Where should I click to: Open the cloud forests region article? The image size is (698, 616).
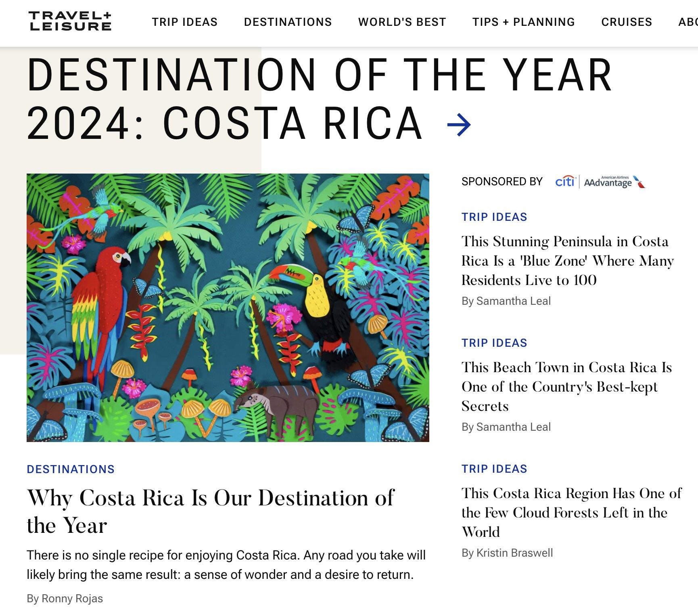click(x=572, y=512)
